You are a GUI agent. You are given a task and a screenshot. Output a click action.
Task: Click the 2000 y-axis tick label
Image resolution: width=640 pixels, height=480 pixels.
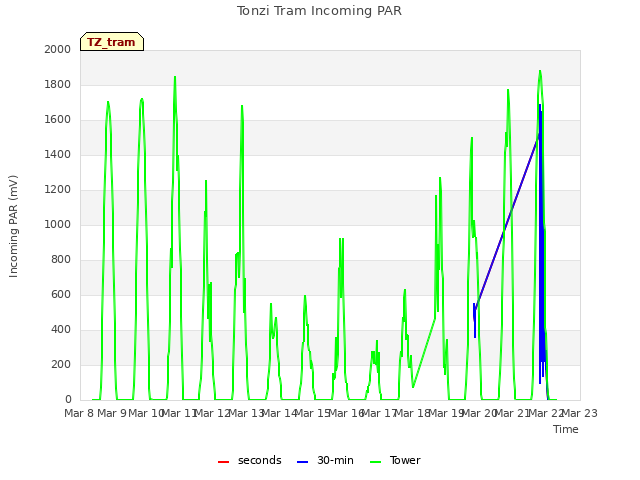coord(58,49)
